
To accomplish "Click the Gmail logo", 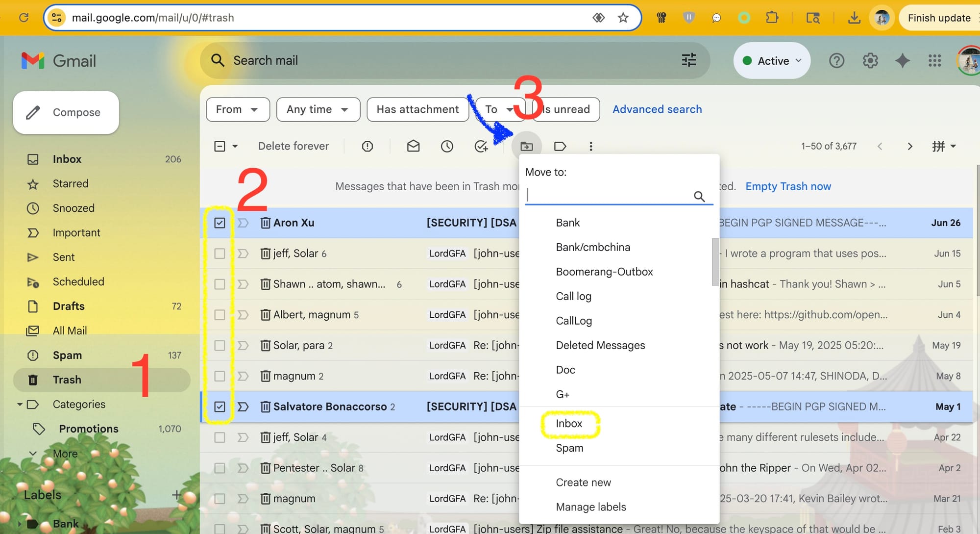I will tap(59, 61).
